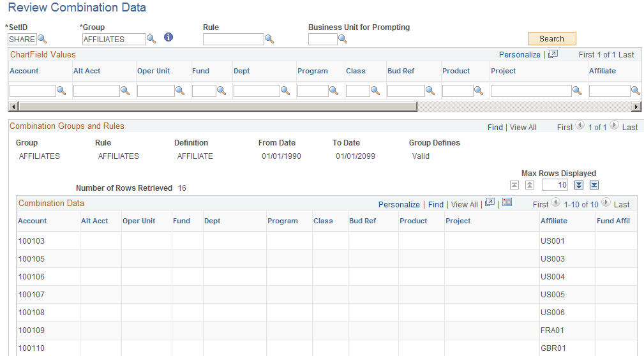Open SetID lookup magnifier
644x356 pixels.
coord(42,39)
